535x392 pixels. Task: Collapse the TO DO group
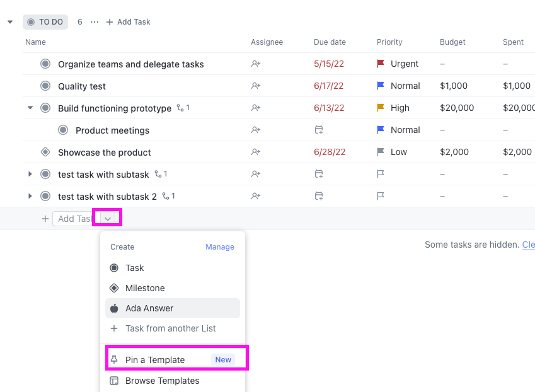10,22
